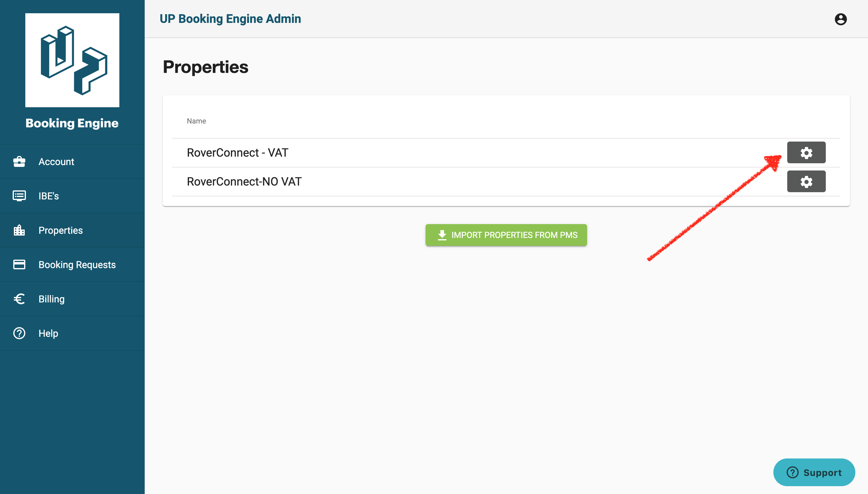Viewport: 868px width, 494px height.
Task: Select the RoverConnect-NO VAT property name
Action: 244,182
